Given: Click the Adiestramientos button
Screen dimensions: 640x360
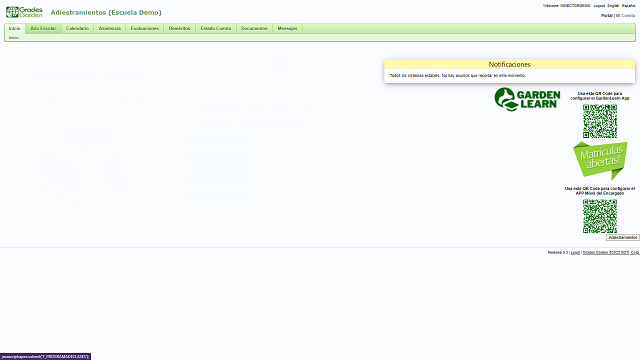Looking at the screenshot, I should pyautogui.click(x=622, y=238).
